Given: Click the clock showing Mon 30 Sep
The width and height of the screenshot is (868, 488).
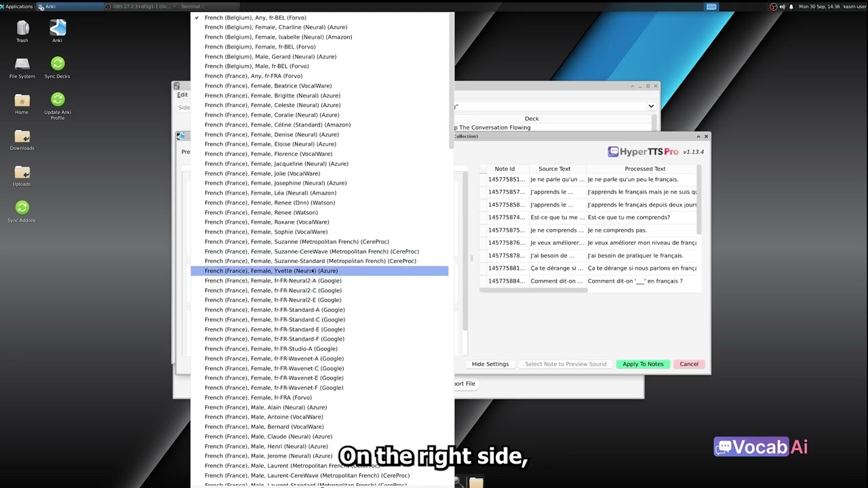Looking at the screenshot, I should click(819, 7).
